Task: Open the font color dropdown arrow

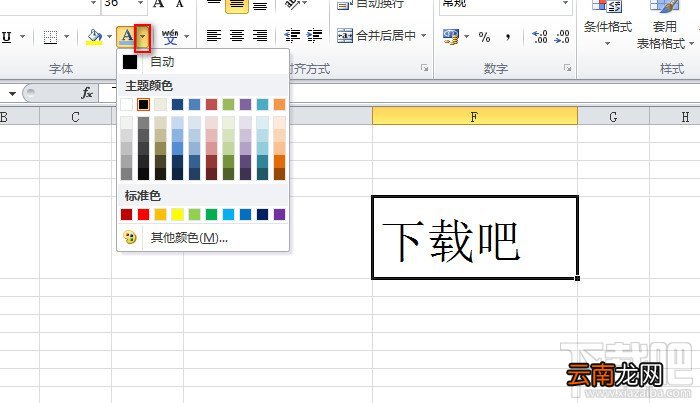Action: [x=142, y=37]
